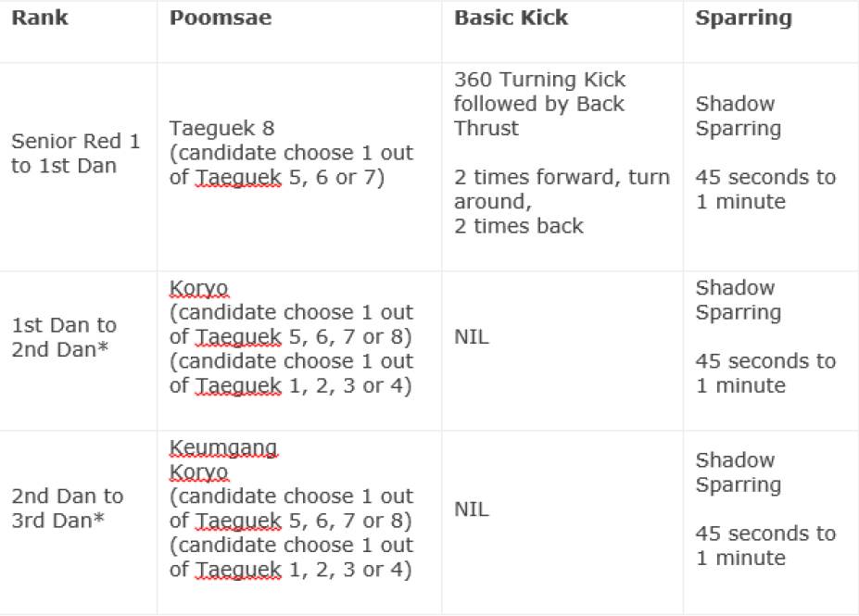This screenshot has height=616, width=859.
Task: Select the 1st Dan to 2nd Dan rank cell
Action: pyautogui.click(x=64, y=337)
